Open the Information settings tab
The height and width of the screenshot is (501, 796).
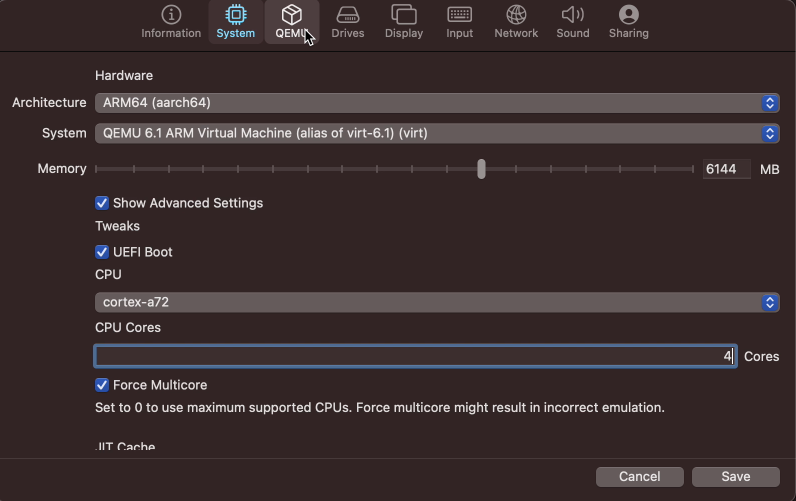point(171,22)
